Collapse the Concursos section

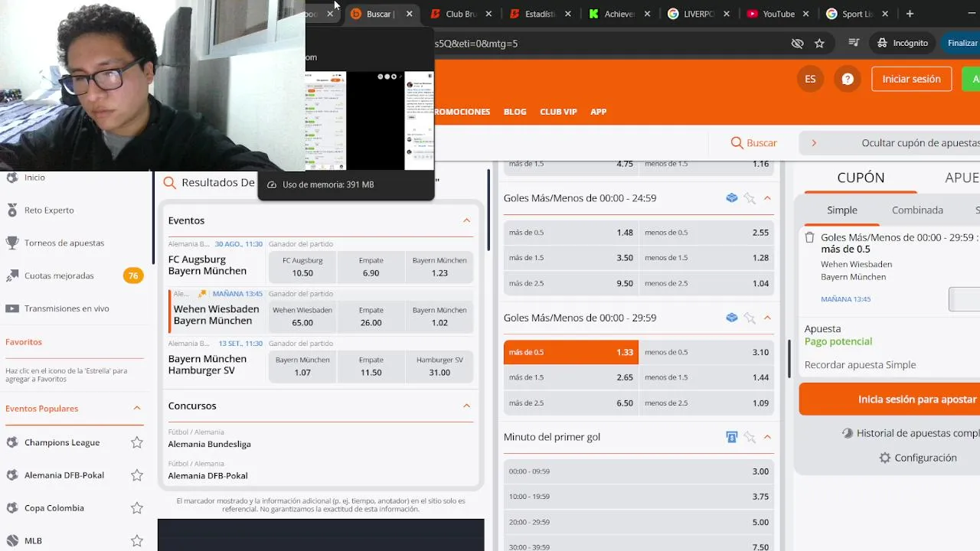coord(466,406)
